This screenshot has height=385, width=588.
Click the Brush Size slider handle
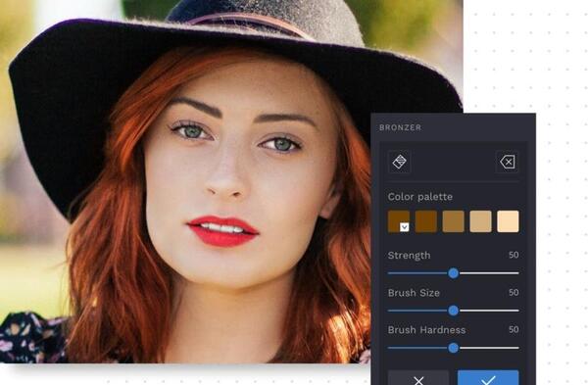pyautogui.click(x=454, y=311)
